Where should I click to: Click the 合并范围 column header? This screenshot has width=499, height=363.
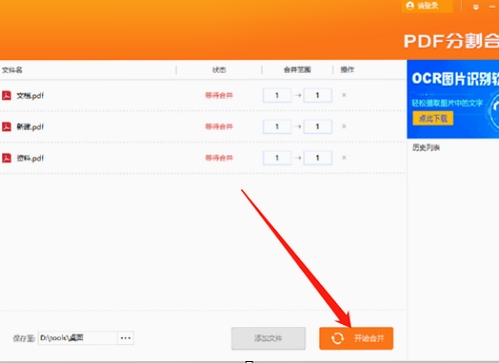pos(297,70)
